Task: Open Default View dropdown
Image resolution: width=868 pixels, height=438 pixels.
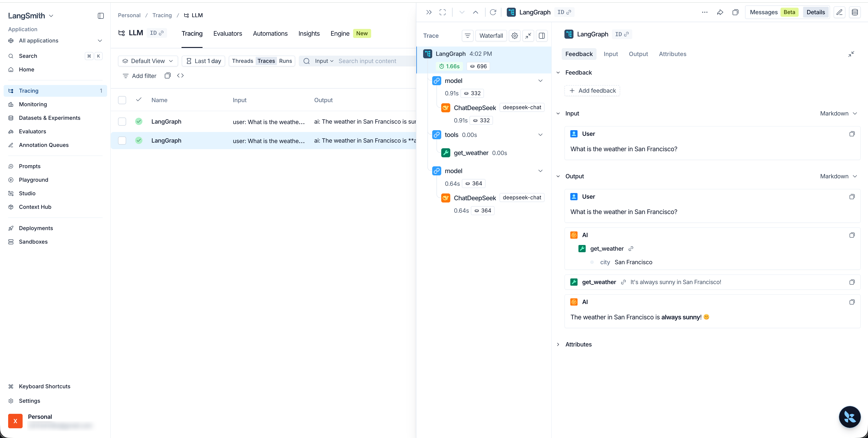Action: pyautogui.click(x=148, y=61)
